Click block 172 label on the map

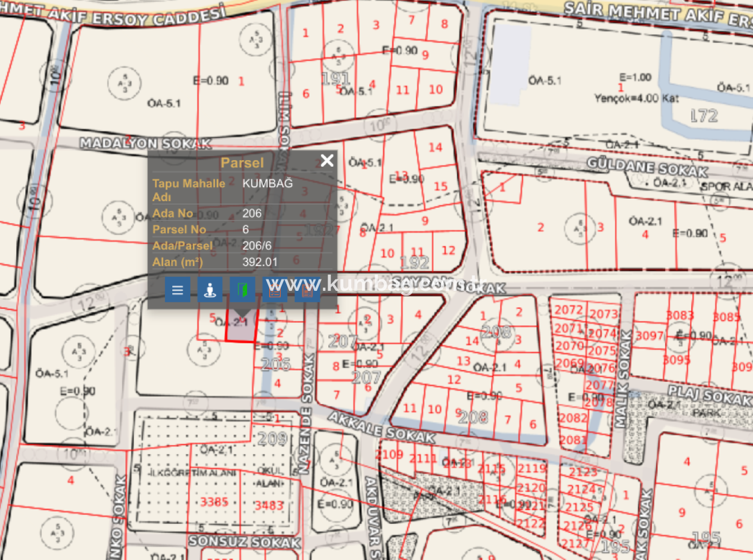click(x=706, y=114)
